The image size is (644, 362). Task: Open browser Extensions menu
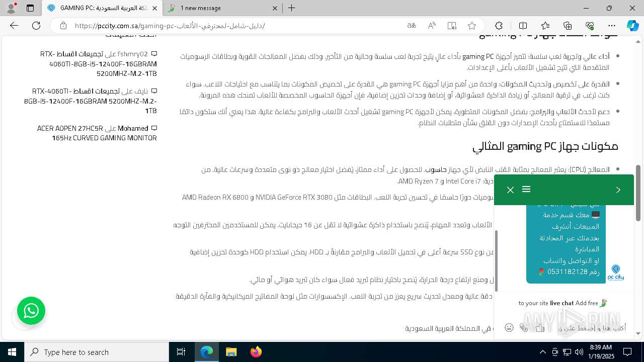click(x=499, y=26)
